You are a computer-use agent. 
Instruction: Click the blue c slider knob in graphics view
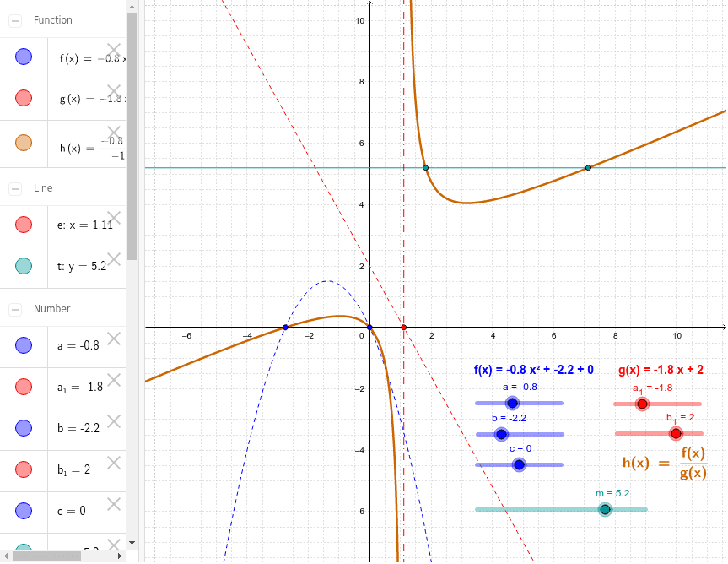click(x=519, y=464)
